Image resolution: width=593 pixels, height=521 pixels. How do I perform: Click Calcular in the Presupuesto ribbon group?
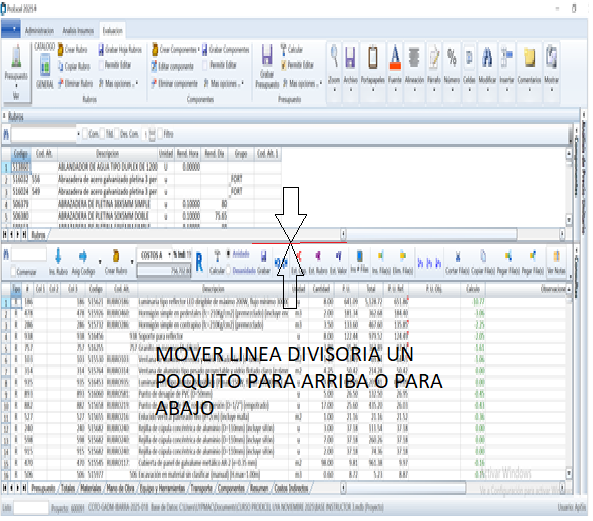(x=292, y=49)
